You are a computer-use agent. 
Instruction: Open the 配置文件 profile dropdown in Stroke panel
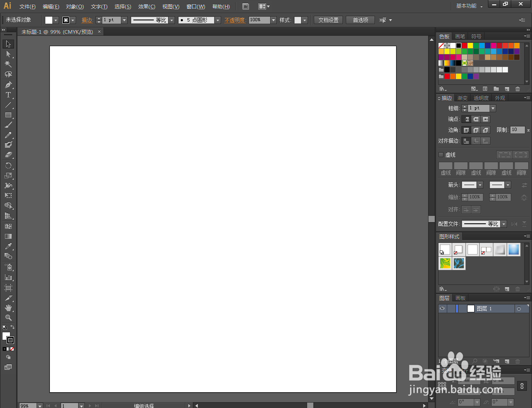(504, 224)
